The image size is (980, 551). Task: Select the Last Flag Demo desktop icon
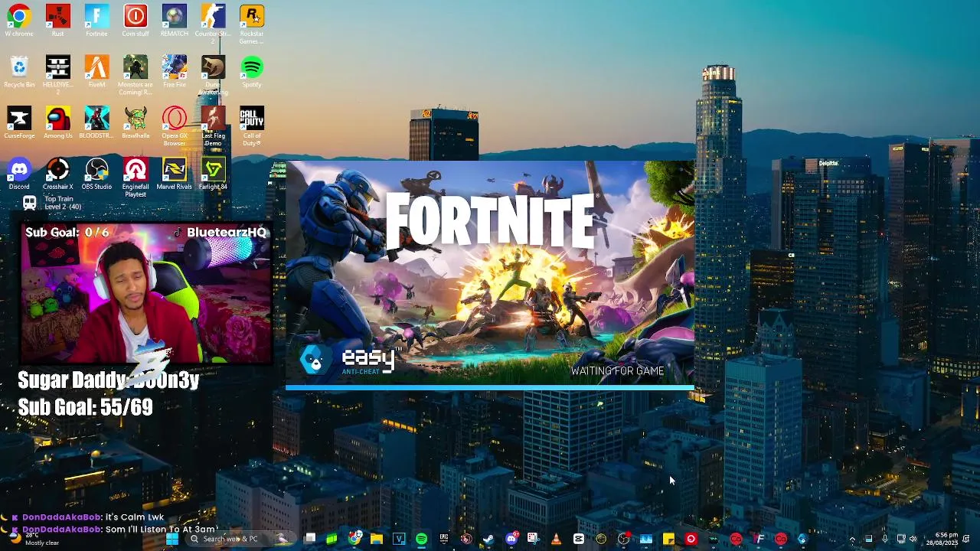pyautogui.click(x=213, y=126)
